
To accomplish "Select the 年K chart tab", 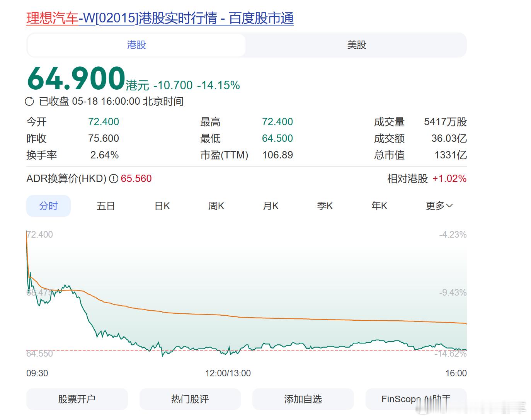I will [379, 206].
